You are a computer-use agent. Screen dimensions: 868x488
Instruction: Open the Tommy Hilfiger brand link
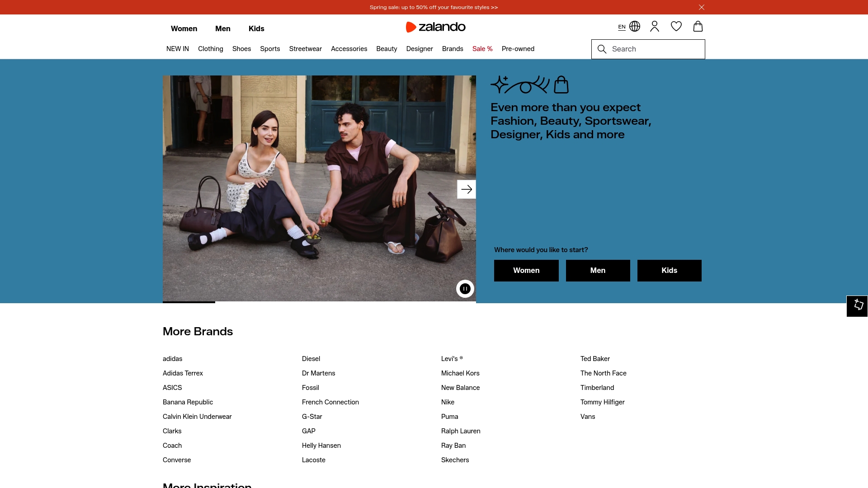click(603, 402)
